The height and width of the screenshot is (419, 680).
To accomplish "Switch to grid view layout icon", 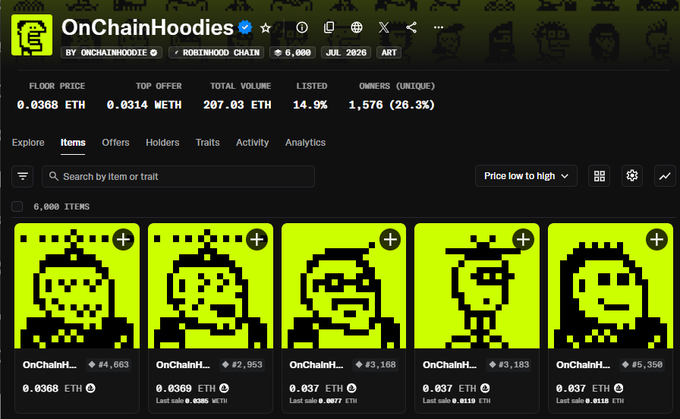I will (599, 176).
